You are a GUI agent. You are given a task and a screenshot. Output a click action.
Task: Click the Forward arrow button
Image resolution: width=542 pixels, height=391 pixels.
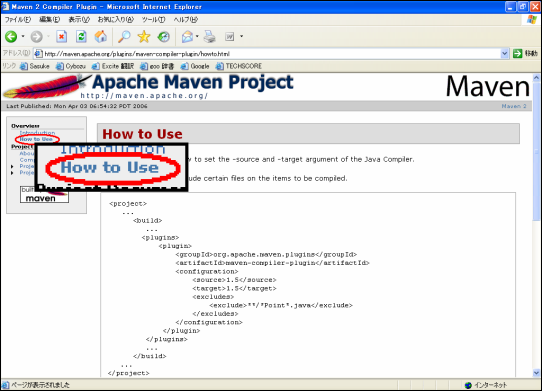(x=37, y=36)
